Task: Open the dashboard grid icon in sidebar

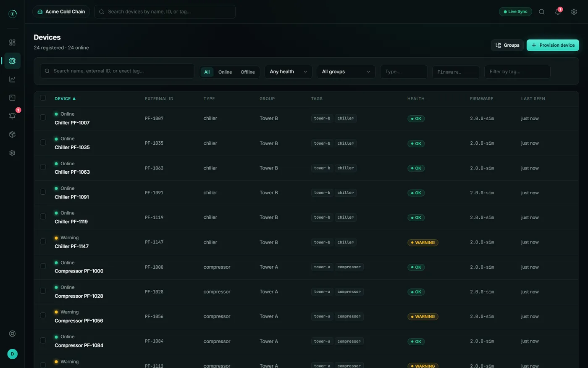Action: pos(12,42)
